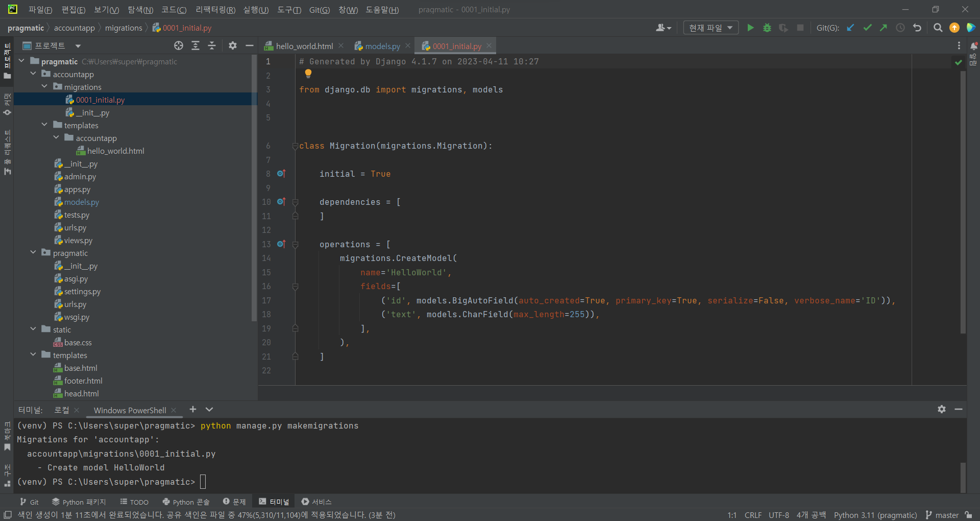Toggle the Git tool window button
Screen dimensions: 980x521
29,502
